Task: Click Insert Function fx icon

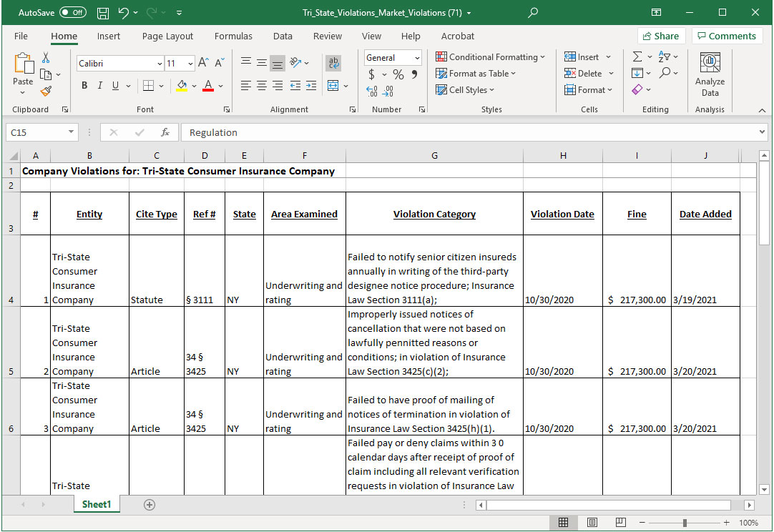Action: click(165, 132)
